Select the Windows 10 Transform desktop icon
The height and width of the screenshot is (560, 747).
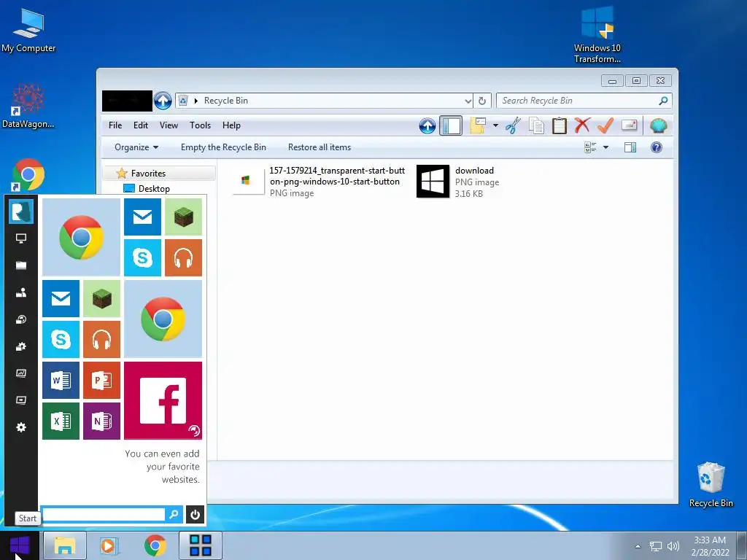pos(597,34)
